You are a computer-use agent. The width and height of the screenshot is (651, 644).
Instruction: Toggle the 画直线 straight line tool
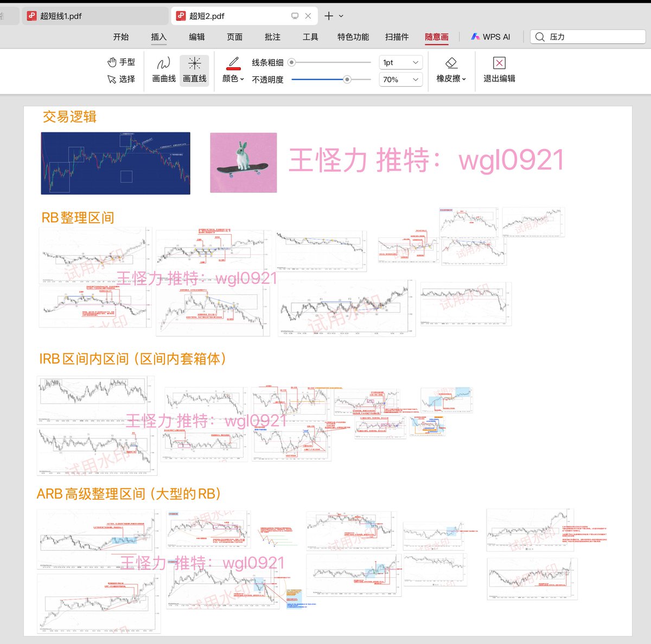coord(194,69)
